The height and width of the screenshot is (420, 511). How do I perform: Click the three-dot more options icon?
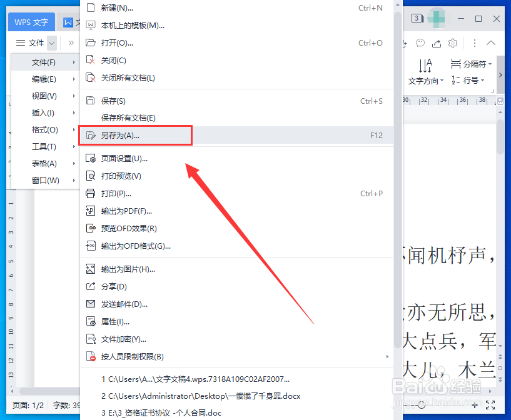click(x=475, y=42)
